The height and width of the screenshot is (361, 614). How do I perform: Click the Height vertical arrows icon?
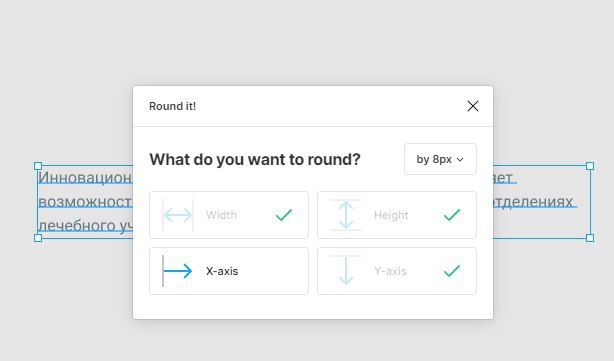tap(346, 215)
